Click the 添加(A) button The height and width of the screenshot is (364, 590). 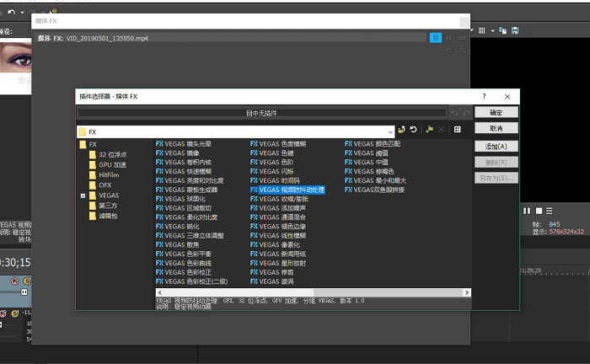tap(496, 147)
